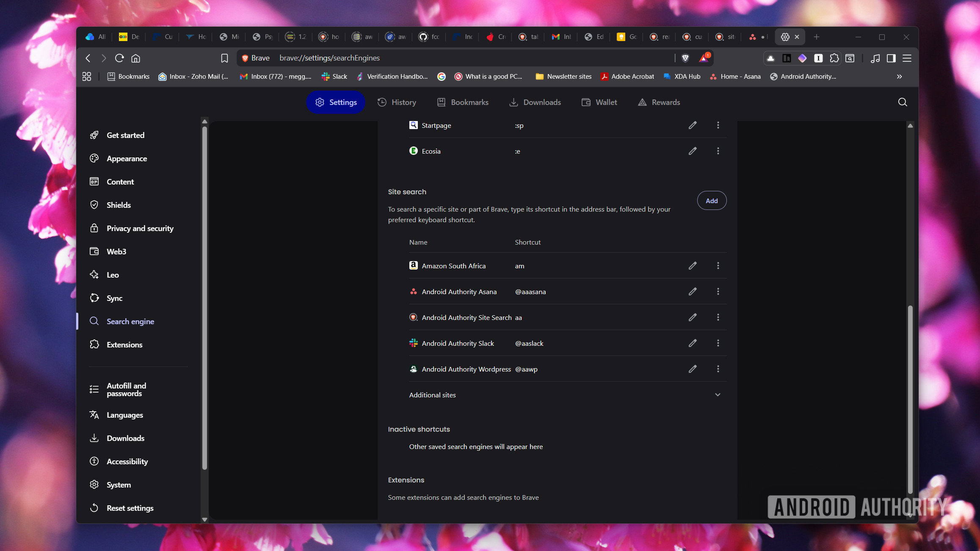Open Privacy and security settings

tap(140, 228)
